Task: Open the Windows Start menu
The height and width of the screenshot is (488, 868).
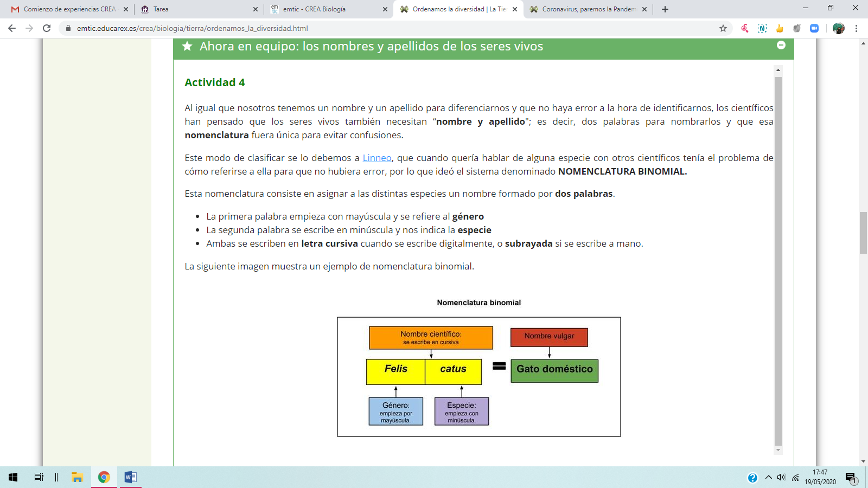Action: [13, 477]
